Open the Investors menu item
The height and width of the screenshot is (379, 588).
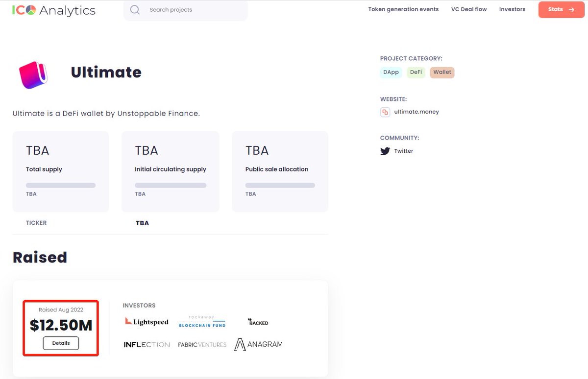coord(512,9)
